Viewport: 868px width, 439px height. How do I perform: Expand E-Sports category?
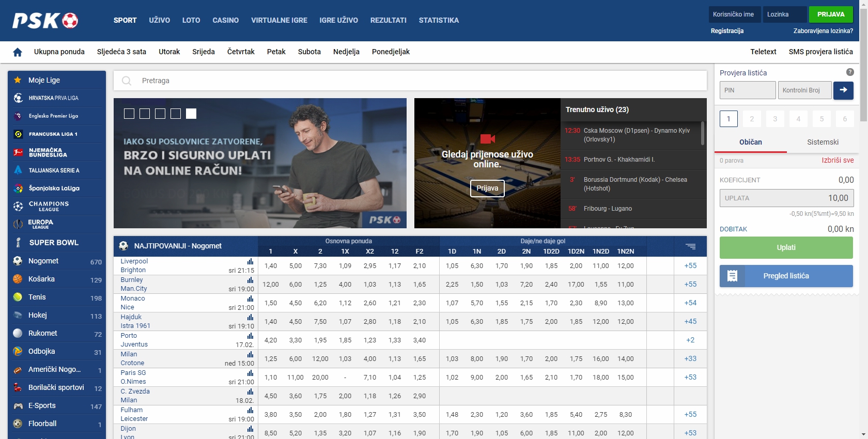click(57, 406)
